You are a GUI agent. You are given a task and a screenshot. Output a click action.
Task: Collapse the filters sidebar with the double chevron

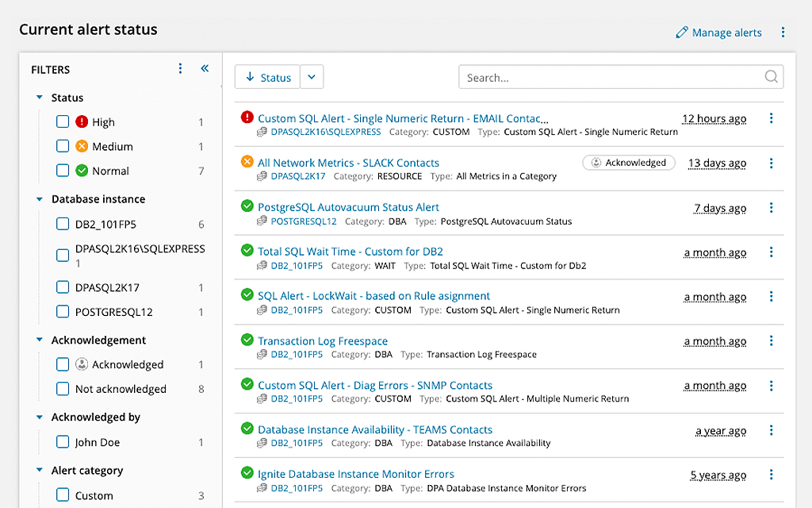point(205,68)
